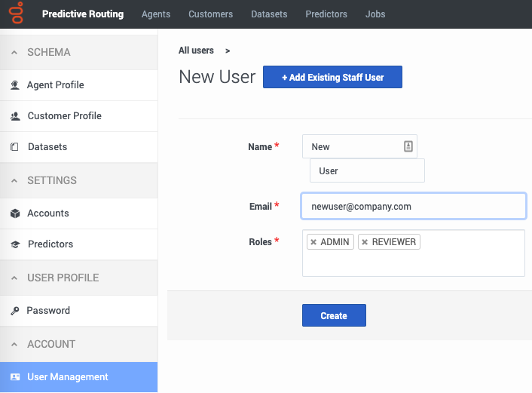
Task: Click the Name field label
Action: (260, 147)
